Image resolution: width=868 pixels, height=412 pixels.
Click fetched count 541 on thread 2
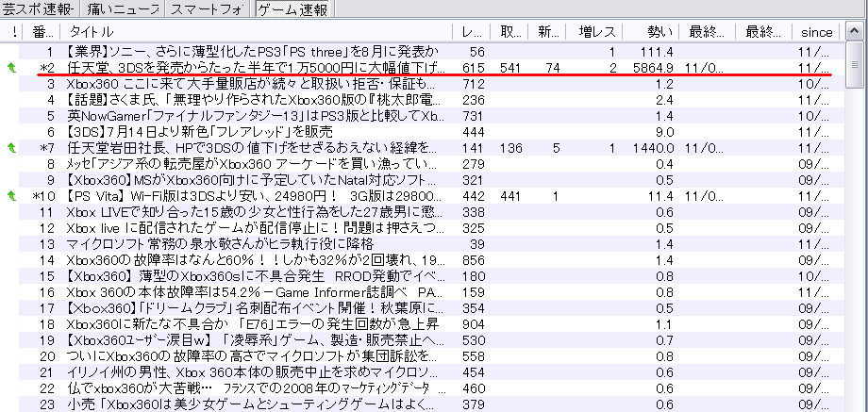(x=509, y=68)
